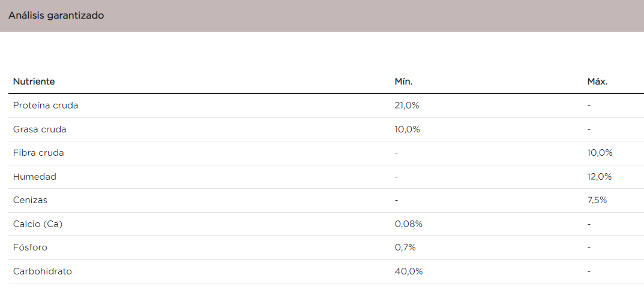Click the Mín. column header
Image resolution: width=644 pixels, height=296 pixels.
(x=403, y=81)
